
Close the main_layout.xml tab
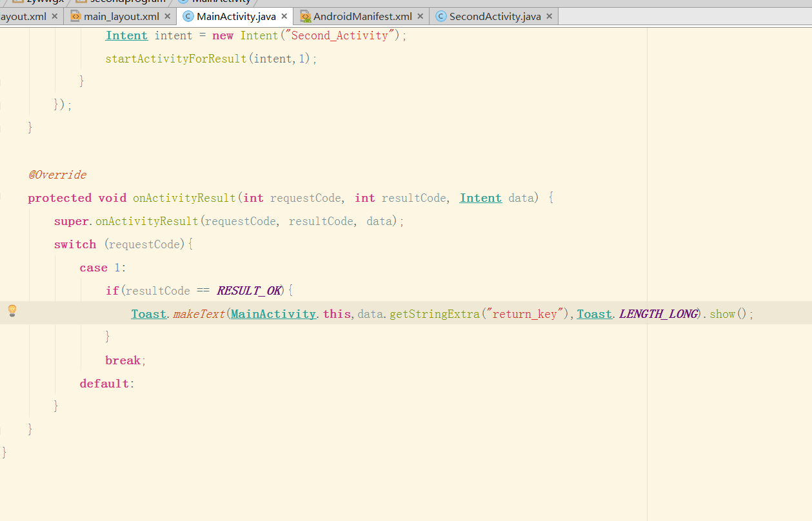(x=168, y=16)
